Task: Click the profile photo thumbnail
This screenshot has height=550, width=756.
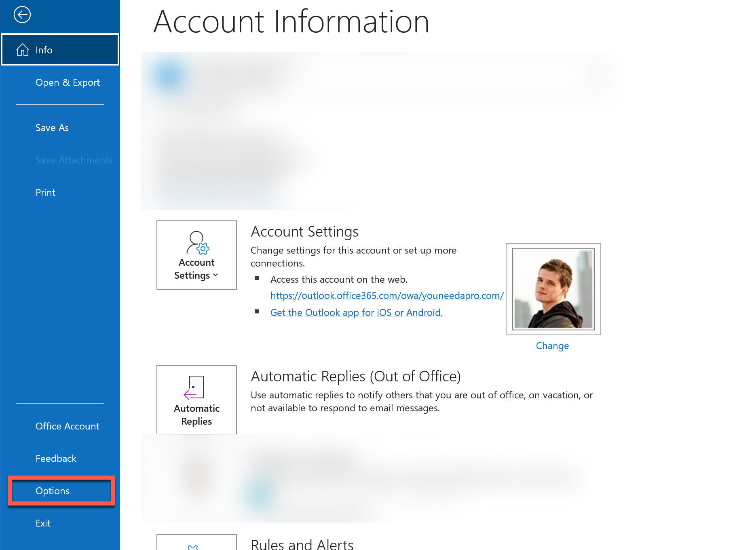Action: pyautogui.click(x=553, y=289)
